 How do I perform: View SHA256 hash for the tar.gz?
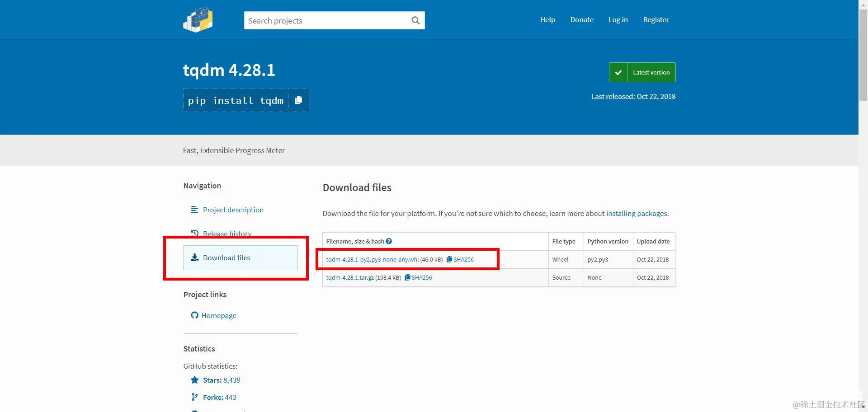click(x=422, y=277)
